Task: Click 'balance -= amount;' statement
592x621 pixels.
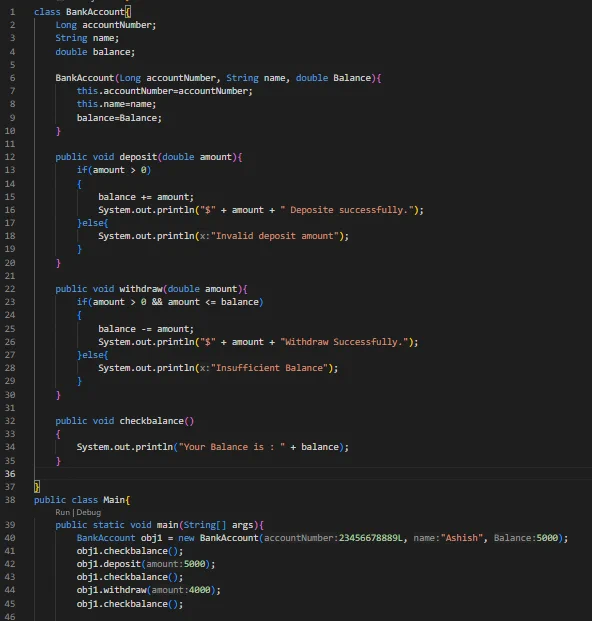Action: tap(146, 329)
